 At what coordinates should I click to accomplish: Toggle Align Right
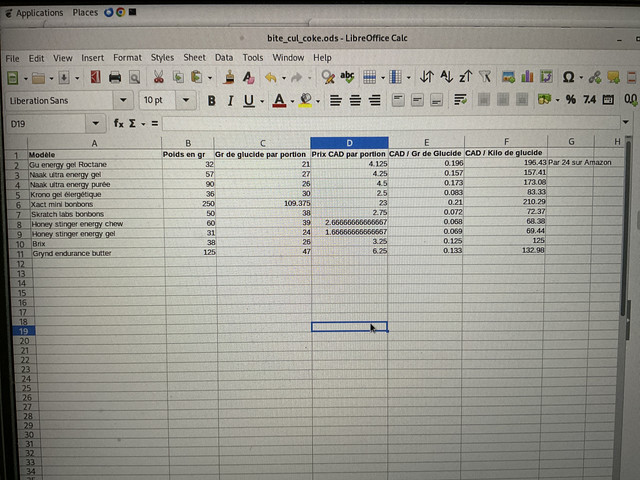pos(374,100)
